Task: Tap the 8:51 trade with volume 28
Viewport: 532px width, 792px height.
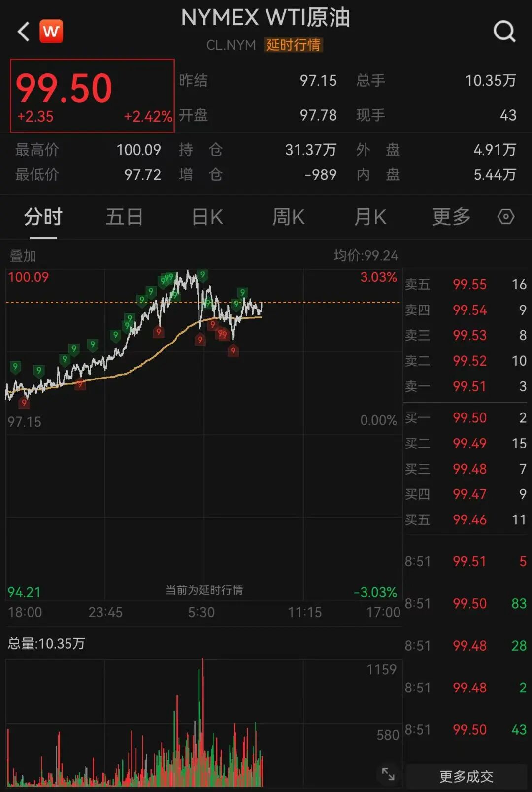Action: click(x=466, y=646)
